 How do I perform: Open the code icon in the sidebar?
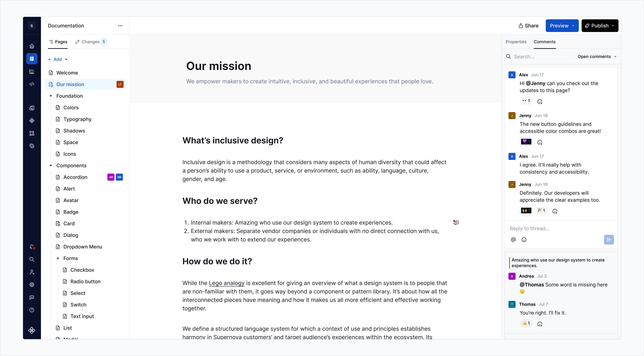click(x=32, y=84)
